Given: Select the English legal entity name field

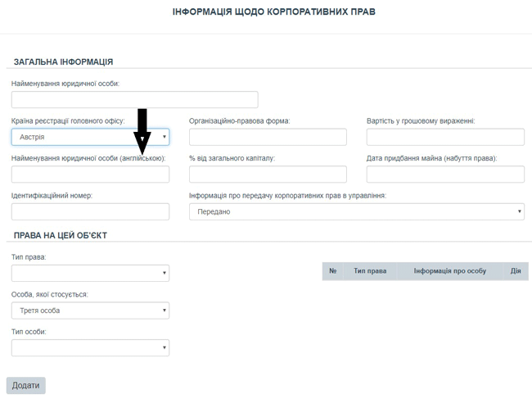Looking at the screenshot, I should 90,175.
